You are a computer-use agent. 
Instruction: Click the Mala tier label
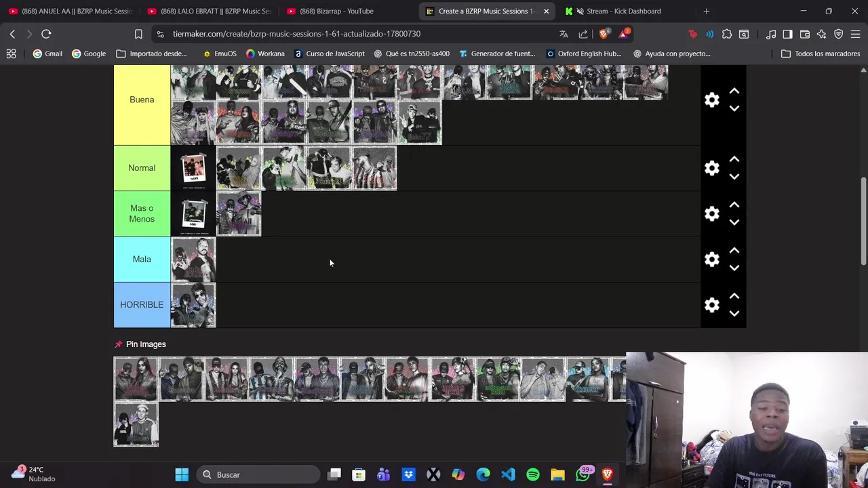coord(142,259)
